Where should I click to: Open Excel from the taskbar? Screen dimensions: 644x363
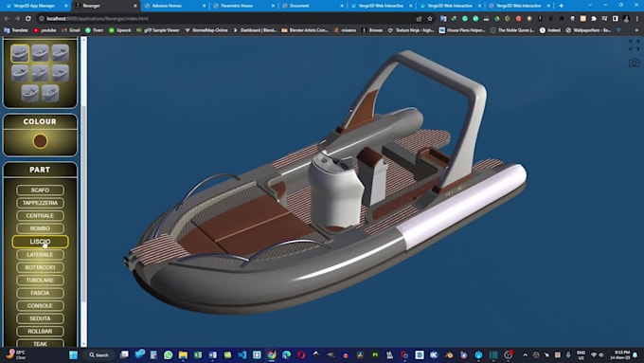(198, 354)
